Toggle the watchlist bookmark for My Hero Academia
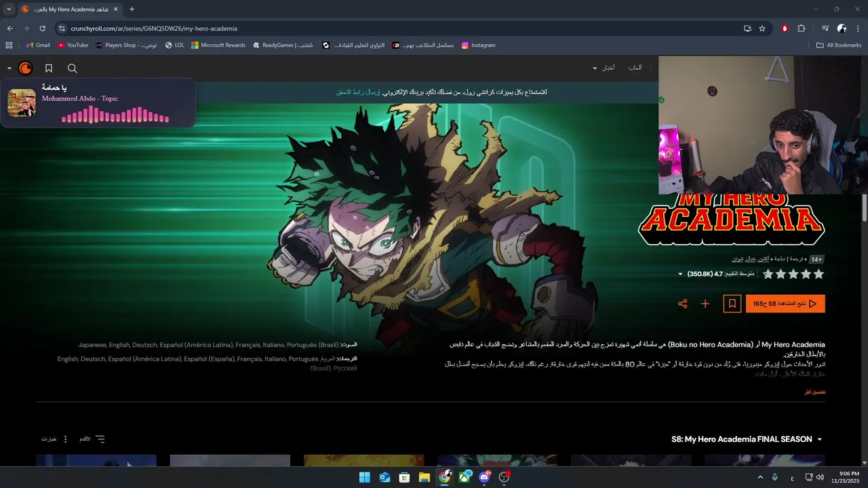Image resolution: width=868 pixels, height=488 pixels. [732, 304]
